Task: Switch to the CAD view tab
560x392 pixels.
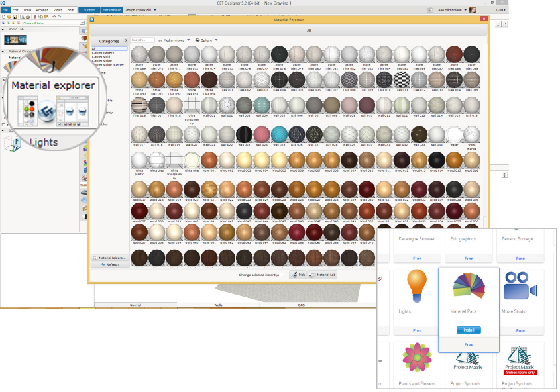Action: click(302, 305)
